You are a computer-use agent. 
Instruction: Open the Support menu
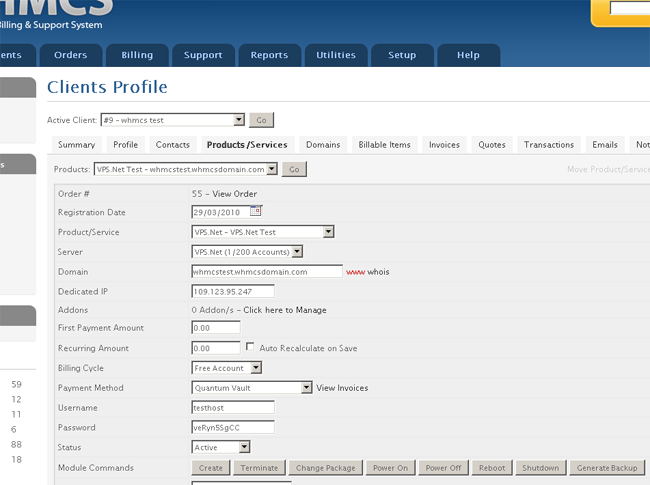203,55
